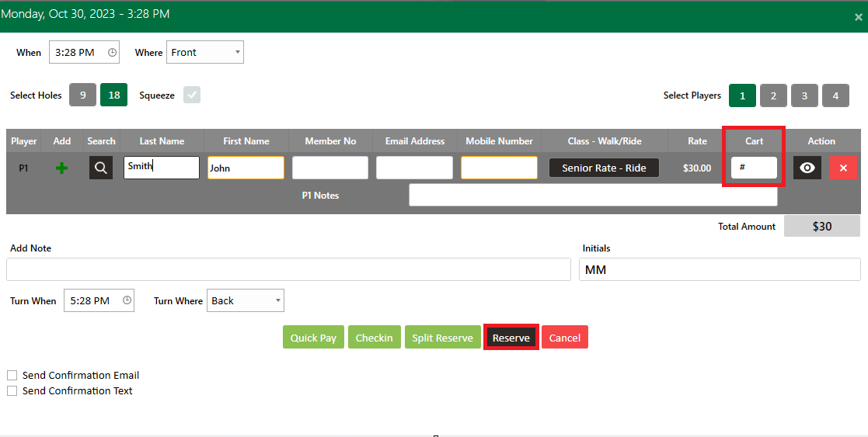Open the When time picker clock icon
Image resolution: width=868 pixels, height=437 pixels.
[x=113, y=53]
